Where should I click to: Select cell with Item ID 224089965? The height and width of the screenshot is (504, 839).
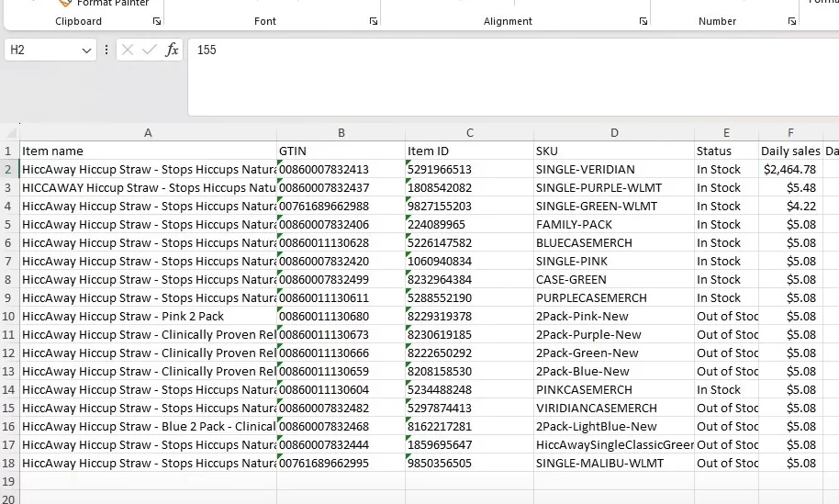tap(469, 225)
